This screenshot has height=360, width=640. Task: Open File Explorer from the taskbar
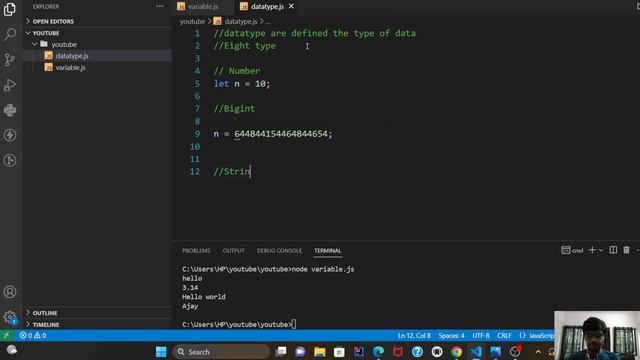pos(320,352)
